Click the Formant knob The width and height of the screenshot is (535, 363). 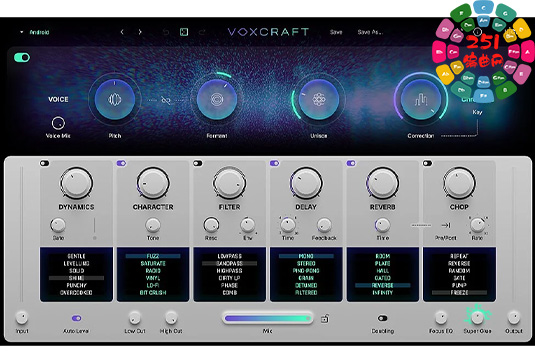[217, 100]
